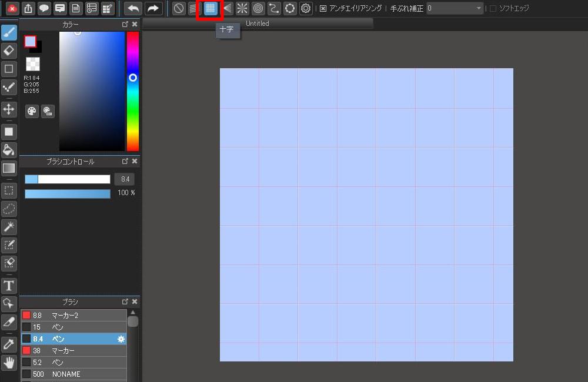Image resolution: width=588 pixels, height=382 pixels.
Task: Select the Eraser tool in left toolbar
Action: [x=9, y=51]
